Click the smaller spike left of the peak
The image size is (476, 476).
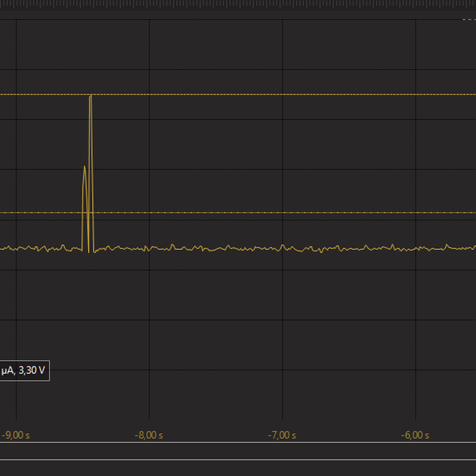84,168
